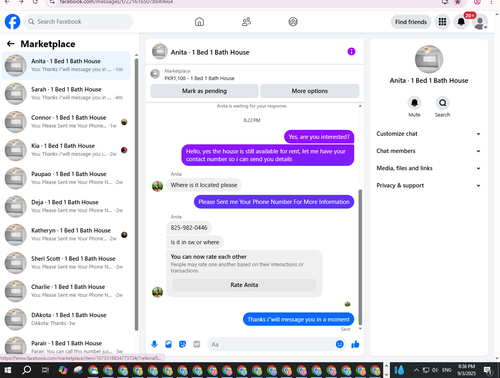Click the More options button
Viewport: 500px width, 378px height.
click(310, 91)
